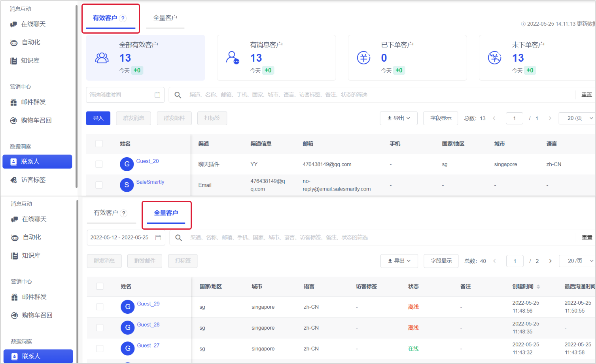Open the Guest_20 contact link

(148, 161)
